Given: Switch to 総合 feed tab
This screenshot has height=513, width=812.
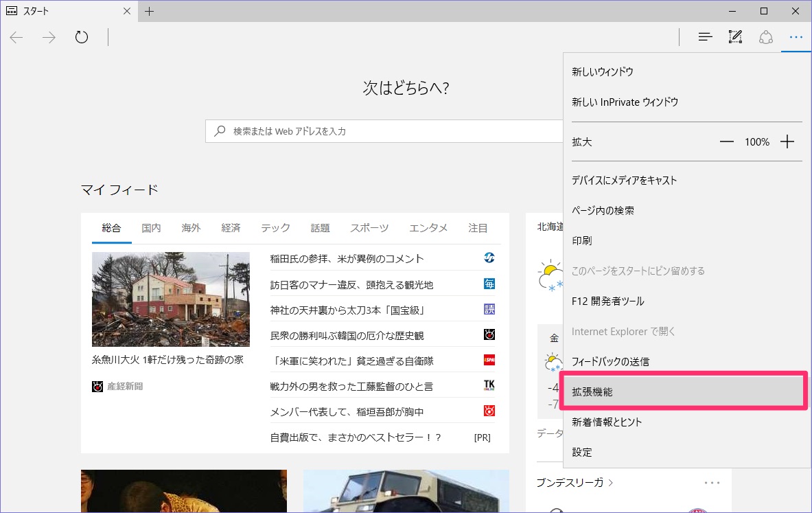Looking at the screenshot, I should pos(111,228).
